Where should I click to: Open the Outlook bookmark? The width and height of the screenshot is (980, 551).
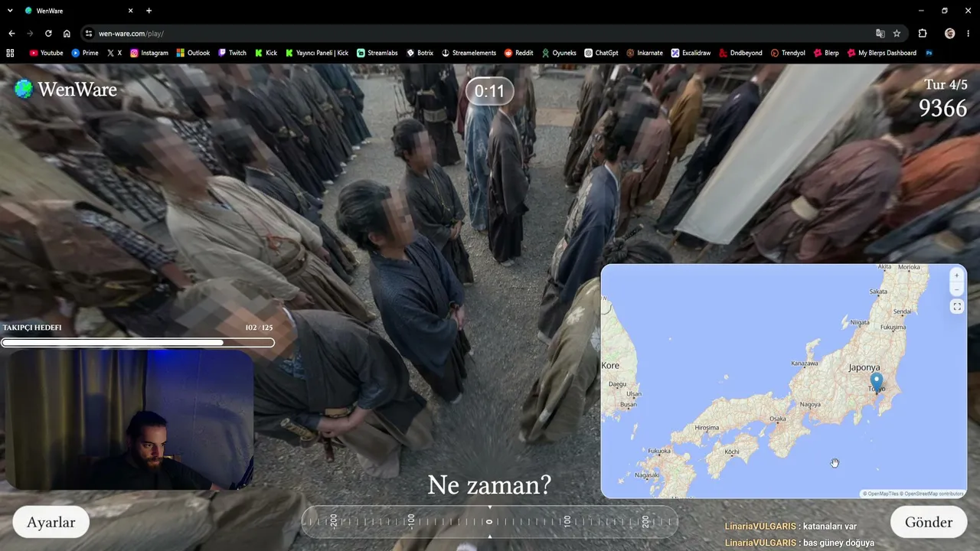(x=193, y=53)
